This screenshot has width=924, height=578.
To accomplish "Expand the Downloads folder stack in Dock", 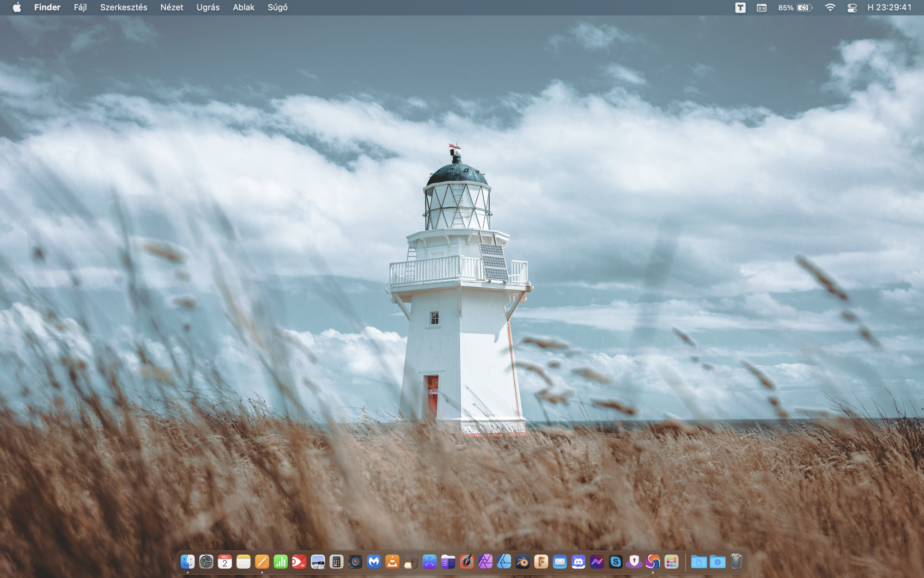I will (x=717, y=562).
